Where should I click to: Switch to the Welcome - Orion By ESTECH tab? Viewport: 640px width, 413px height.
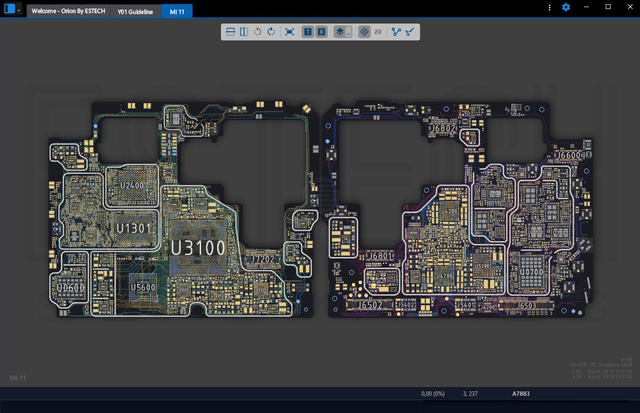[67, 10]
